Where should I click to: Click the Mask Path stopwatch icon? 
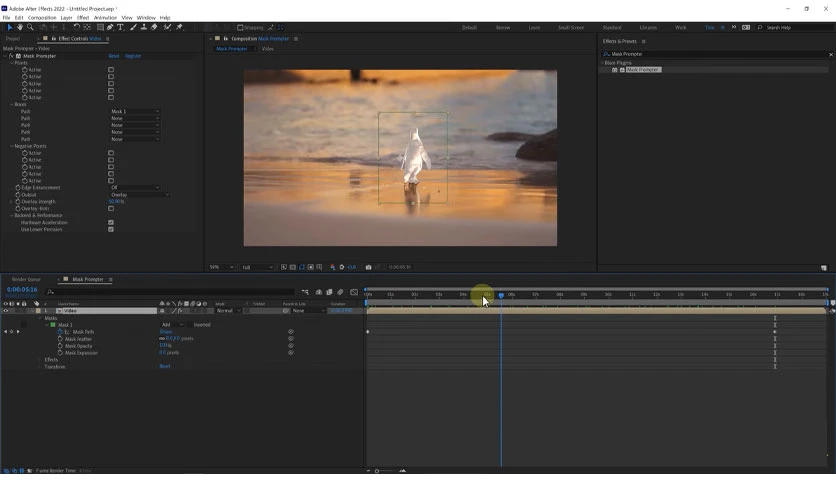tap(60, 332)
